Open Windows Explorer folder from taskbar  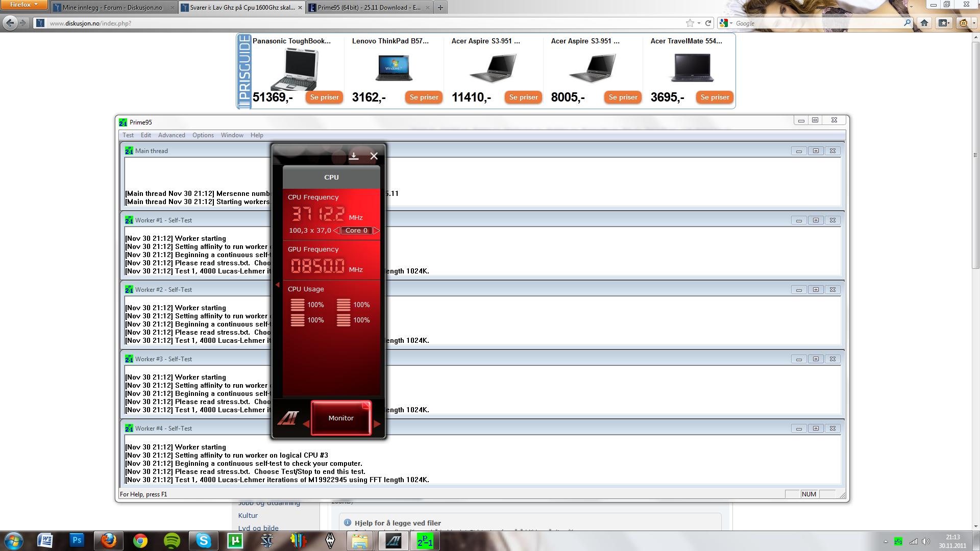(x=360, y=541)
